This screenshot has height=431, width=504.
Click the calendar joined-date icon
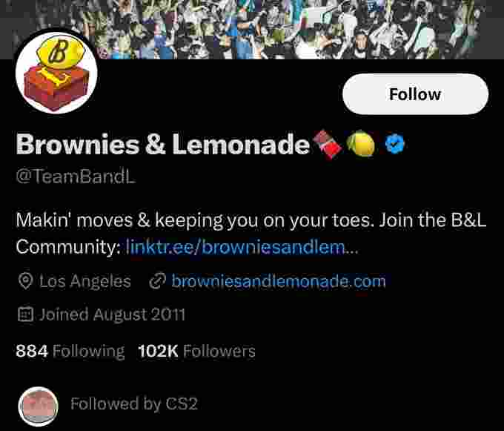[25, 315]
